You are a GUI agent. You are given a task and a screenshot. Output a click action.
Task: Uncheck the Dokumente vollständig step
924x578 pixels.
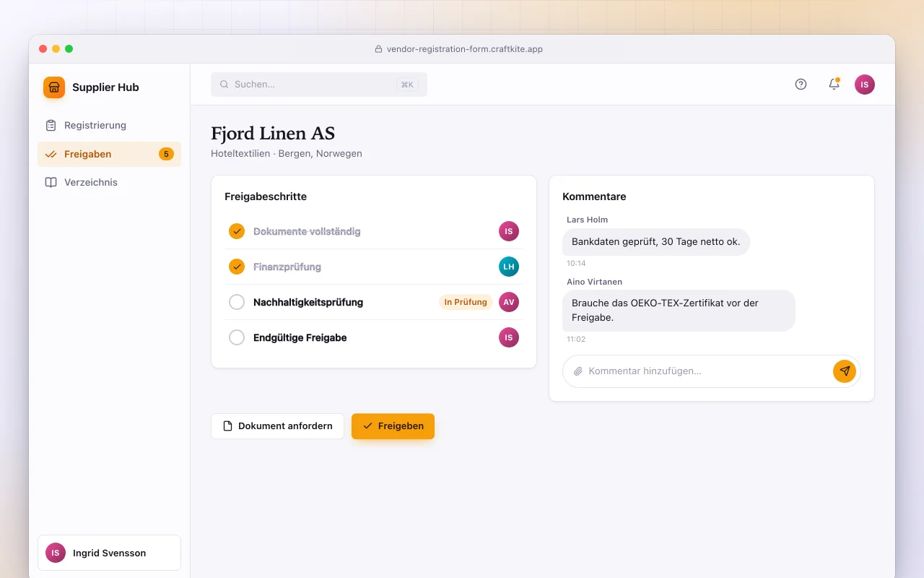pos(237,231)
